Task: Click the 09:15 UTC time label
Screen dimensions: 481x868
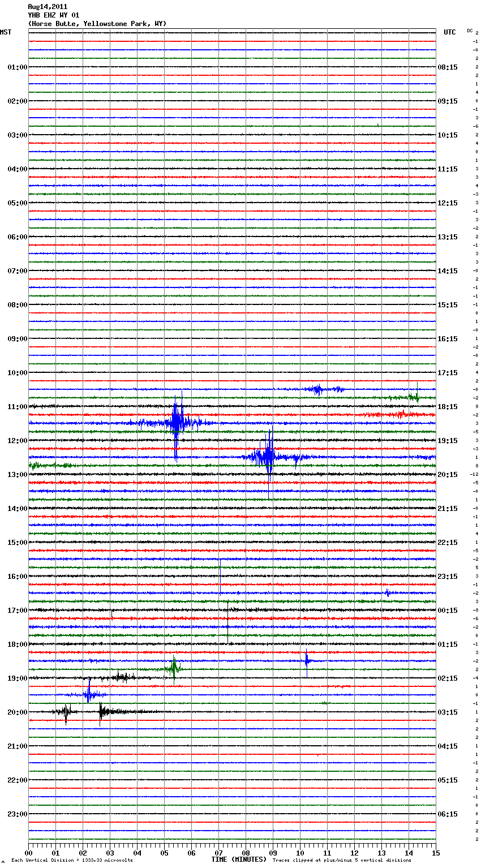Action: click(448, 101)
